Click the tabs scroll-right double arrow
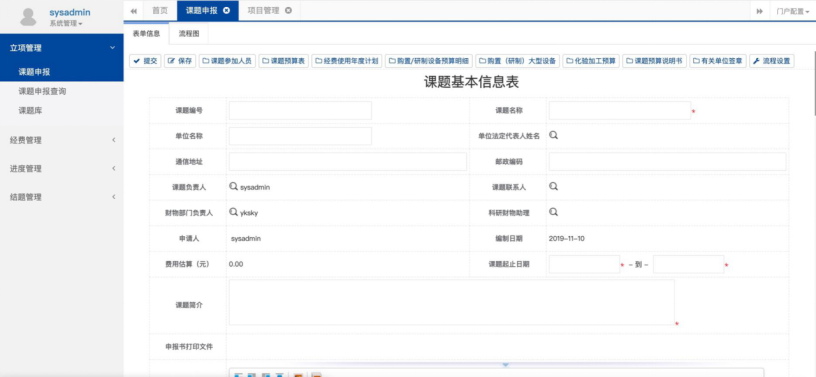The width and height of the screenshot is (816, 377). (760, 11)
